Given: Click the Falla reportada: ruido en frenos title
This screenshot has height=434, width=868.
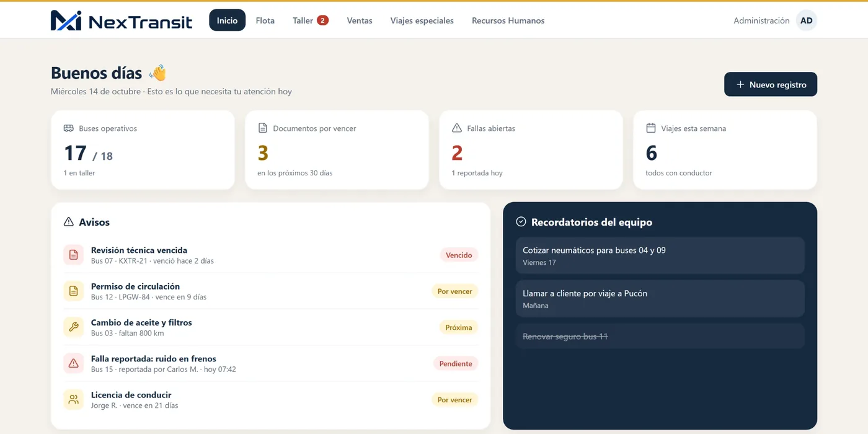Looking at the screenshot, I should click(154, 359).
